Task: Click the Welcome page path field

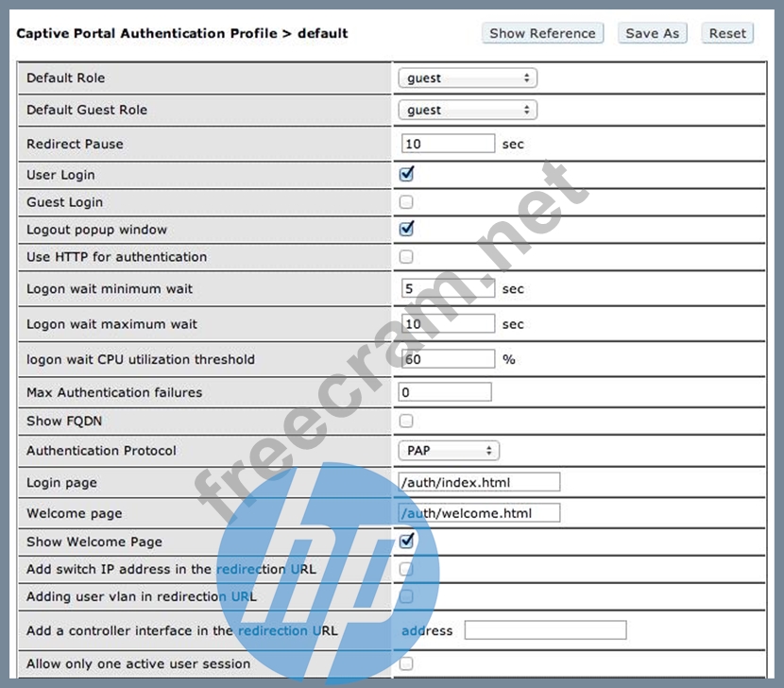Action: [479, 513]
